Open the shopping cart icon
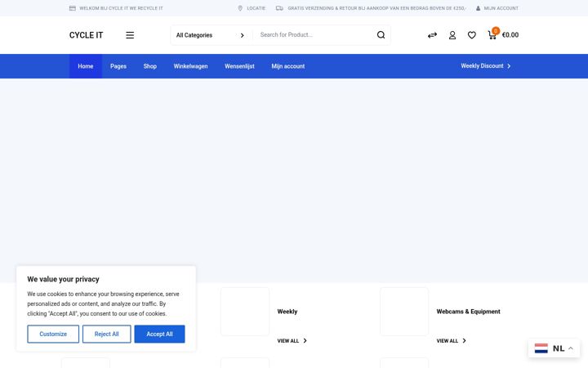 [x=492, y=36]
